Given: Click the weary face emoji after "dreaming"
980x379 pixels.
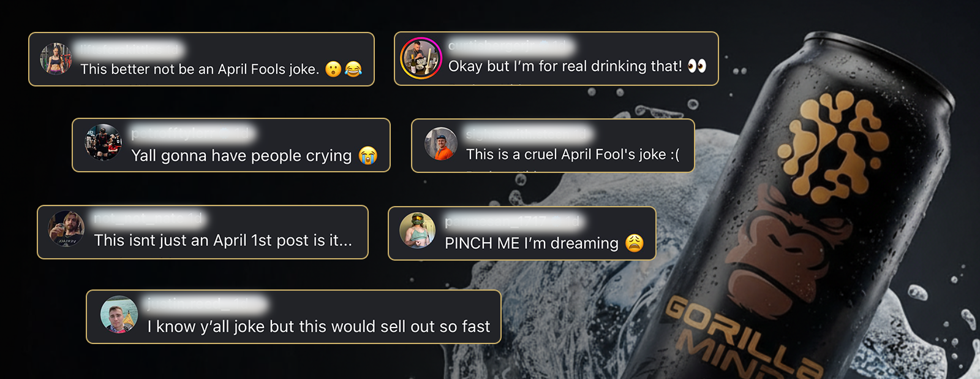Looking at the screenshot, I should point(635,243).
